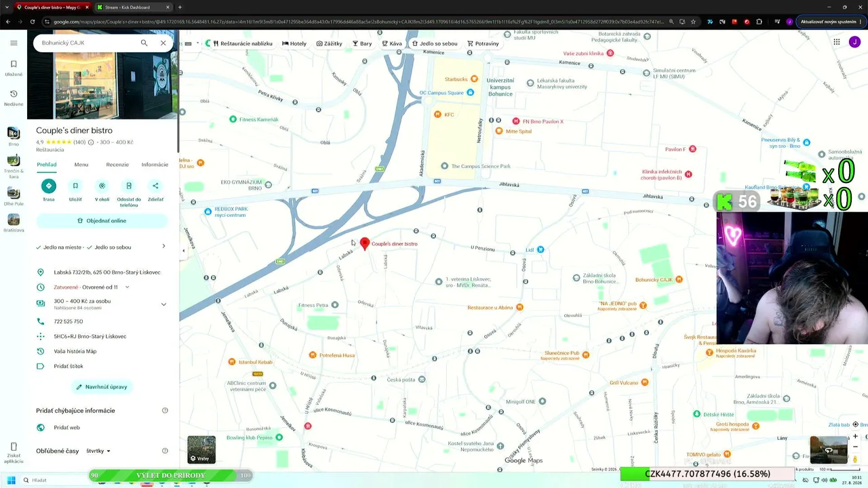Click the plus code 5HC6+RJ row
The width and height of the screenshot is (868, 488).
click(102, 336)
